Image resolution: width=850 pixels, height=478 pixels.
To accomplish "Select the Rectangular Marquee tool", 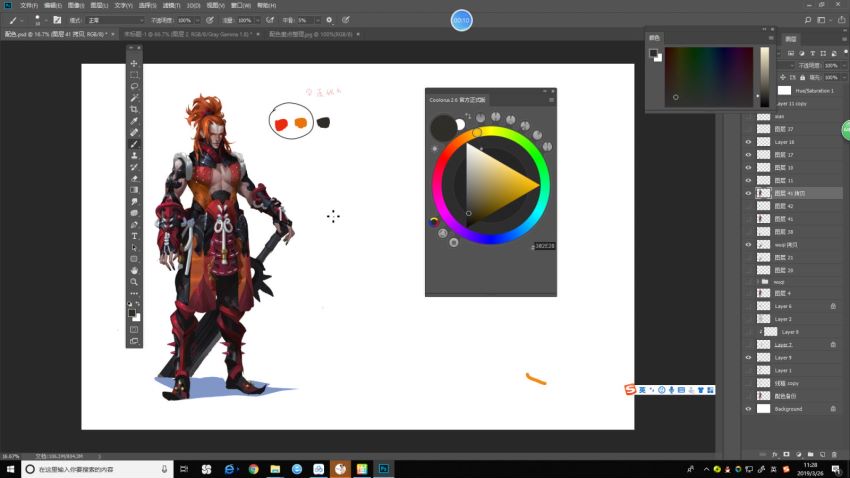I will 134,75.
